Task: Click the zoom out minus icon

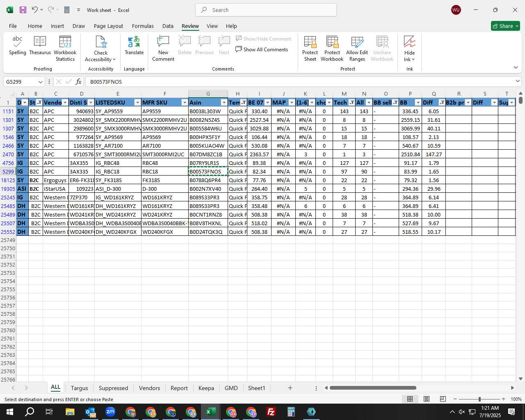Action: click(455, 399)
